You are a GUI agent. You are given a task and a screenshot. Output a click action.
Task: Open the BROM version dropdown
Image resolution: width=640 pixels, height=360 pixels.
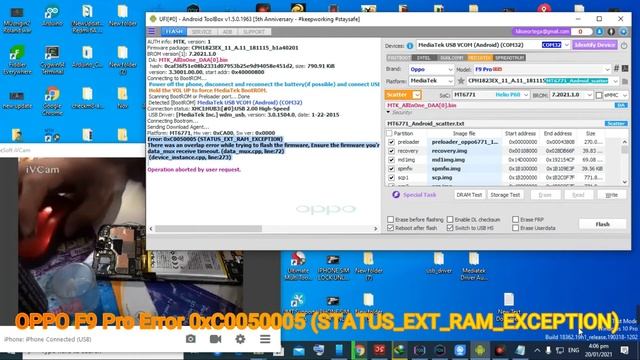point(589,95)
